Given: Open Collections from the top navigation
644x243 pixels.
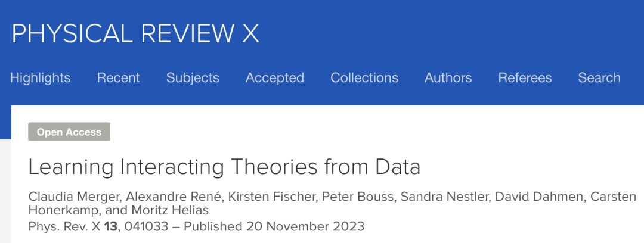Looking at the screenshot, I should click(364, 77).
